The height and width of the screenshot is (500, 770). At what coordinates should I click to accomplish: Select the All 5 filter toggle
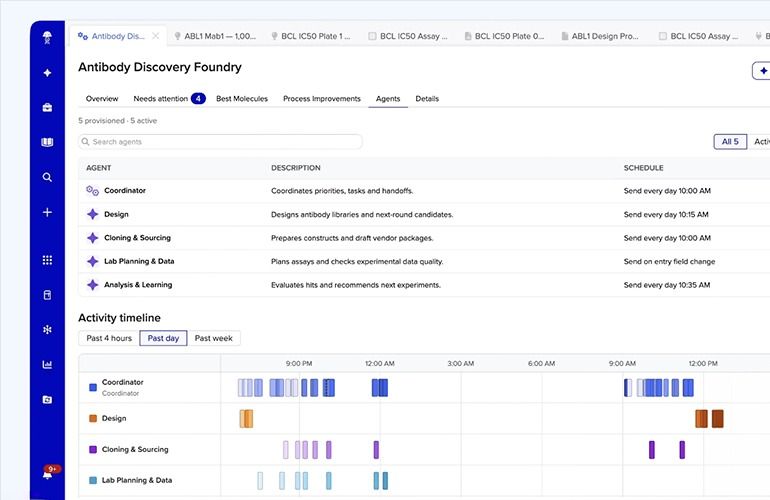pos(730,141)
